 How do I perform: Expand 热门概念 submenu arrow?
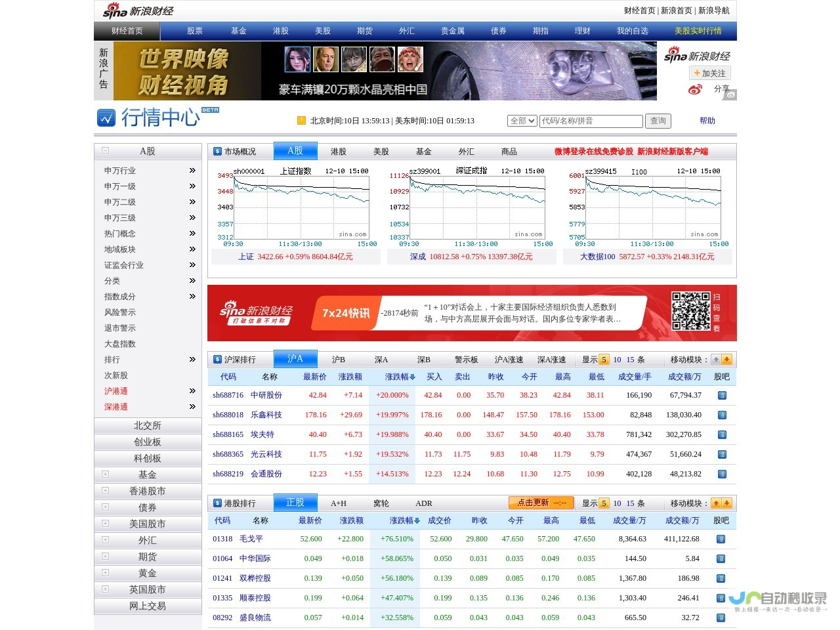pyautogui.click(x=192, y=234)
